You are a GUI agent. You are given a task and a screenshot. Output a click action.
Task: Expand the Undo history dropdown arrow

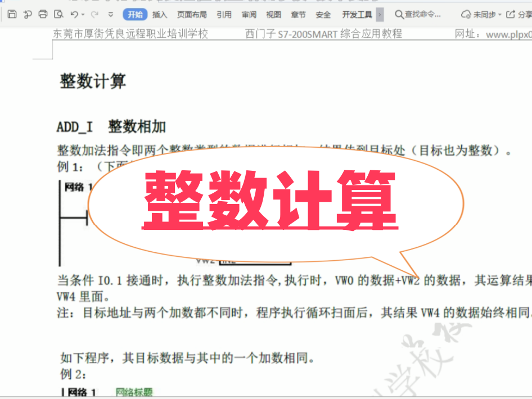[83, 15]
